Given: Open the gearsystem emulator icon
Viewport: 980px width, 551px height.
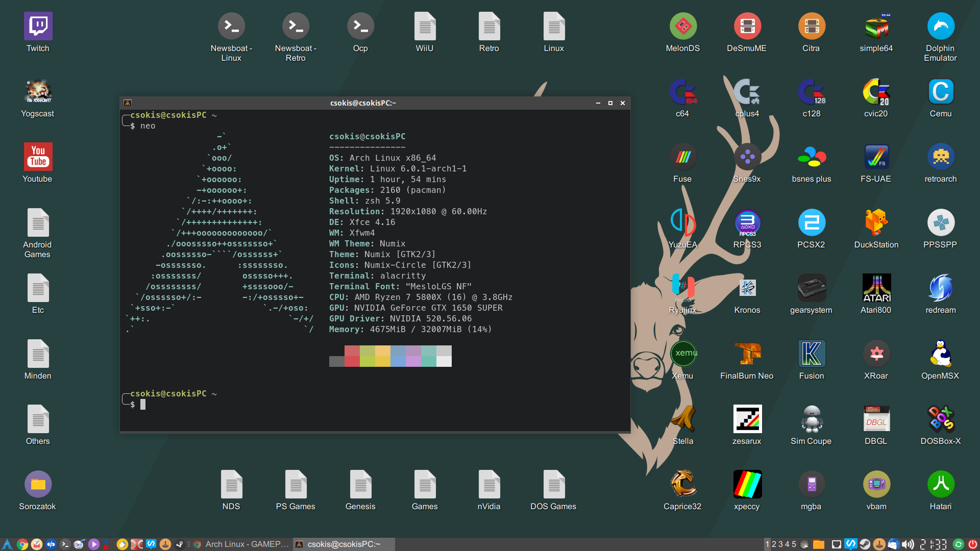Looking at the screenshot, I should click(x=812, y=288).
